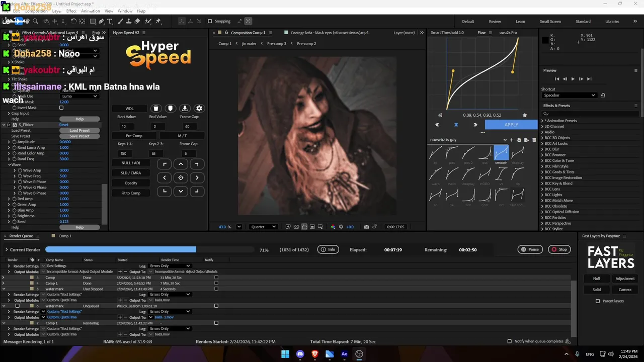
Task: Check the Parent layers checkbox
Action: 598,301
